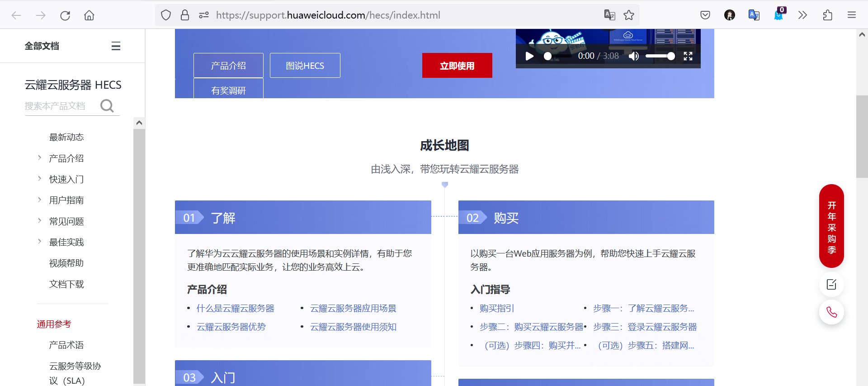Viewport: 868px width, 386px height.
Task: Expand the 快速入门 tree item
Action: click(40, 179)
